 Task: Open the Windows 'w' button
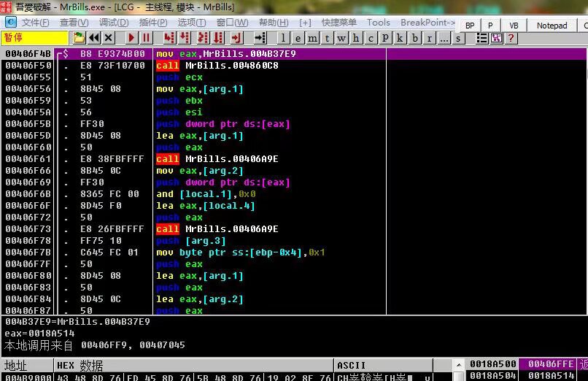341,38
